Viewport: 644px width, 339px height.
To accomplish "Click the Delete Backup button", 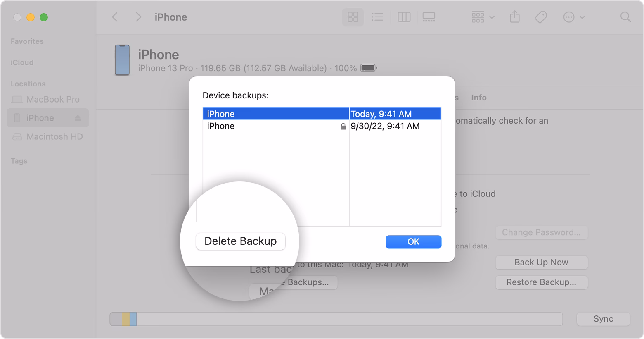I will [241, 241].
